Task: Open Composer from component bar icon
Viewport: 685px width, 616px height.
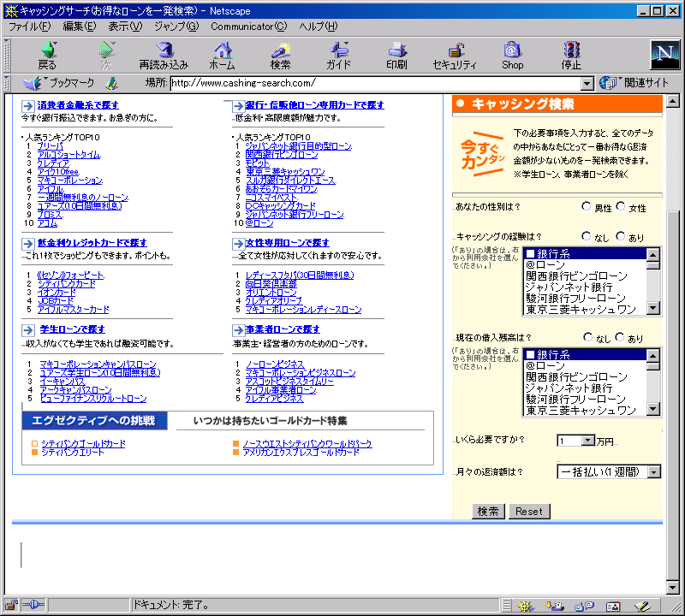Action: pos(642,606)
